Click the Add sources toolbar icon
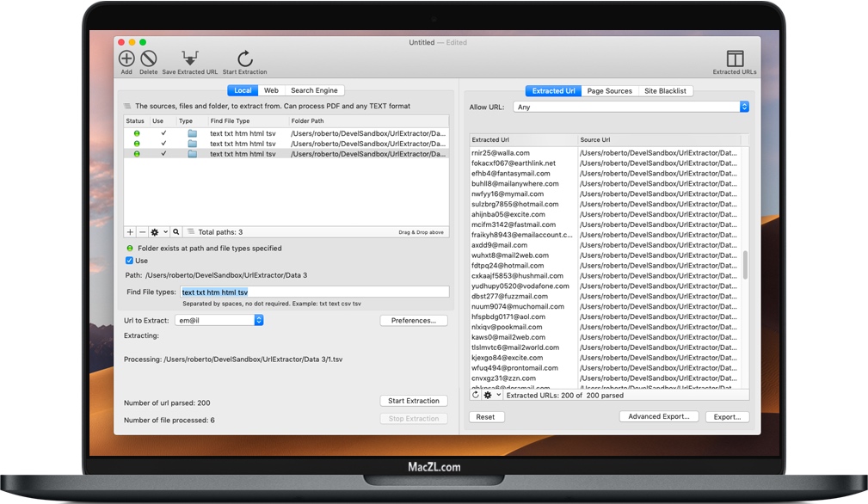The width and height of the screenshot is (868, 504). point(126,58)
